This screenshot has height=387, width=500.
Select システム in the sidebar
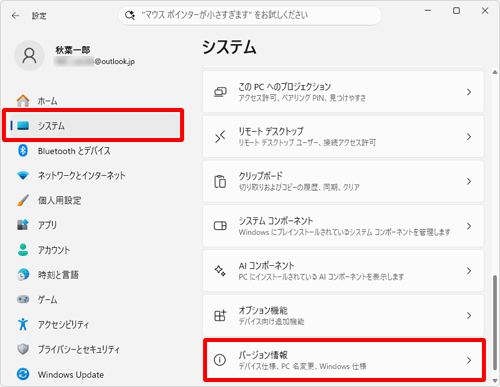tap(93, 125)
